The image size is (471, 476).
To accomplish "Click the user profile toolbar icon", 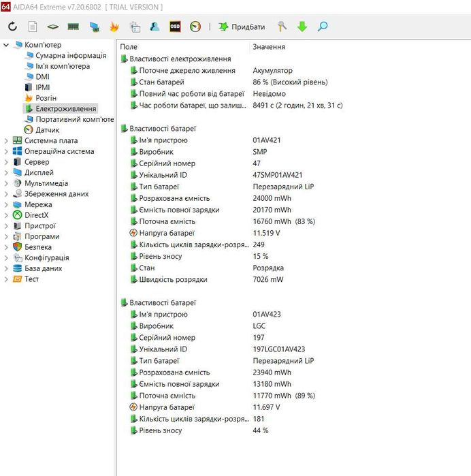I will click(x=155, y=27).
